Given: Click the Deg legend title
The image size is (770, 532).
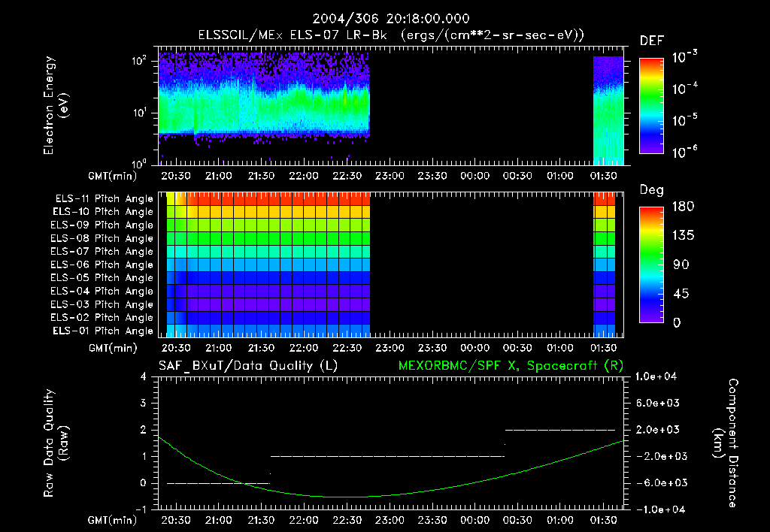Looking at the screenshot, I should 651,190.
